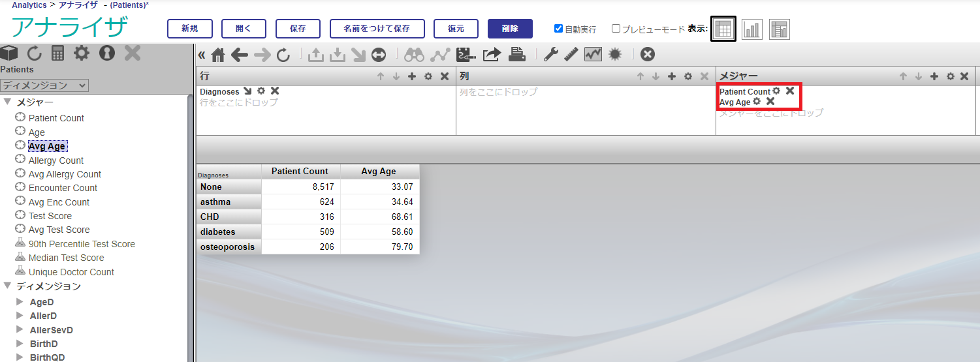The height and width of the screenshot is (362, 980).
Task: Click the keyhole icon in left panel
Action: [x=106, y=53]
